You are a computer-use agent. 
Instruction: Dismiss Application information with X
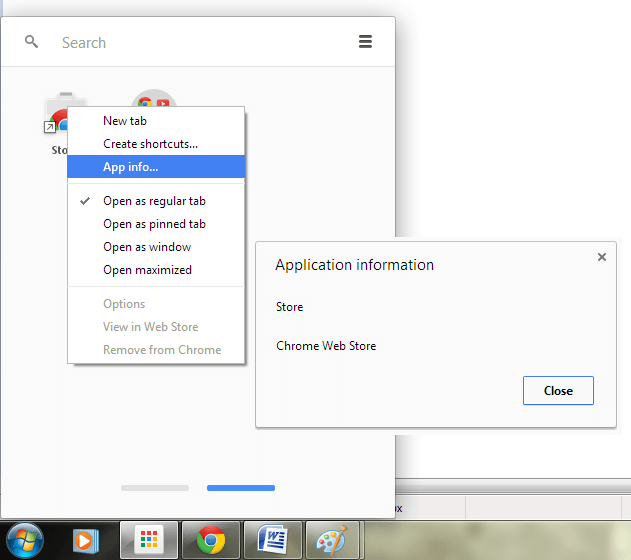click(x=601, y=257)
